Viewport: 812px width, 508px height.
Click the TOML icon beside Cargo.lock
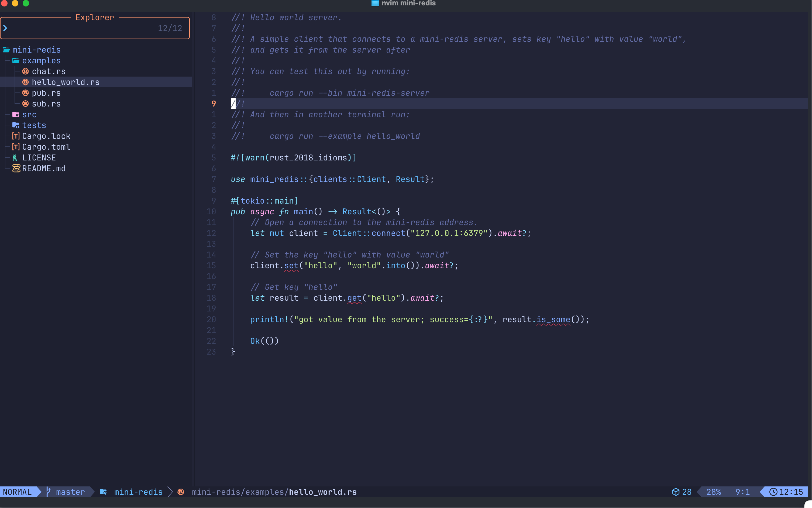click(15, 136)
